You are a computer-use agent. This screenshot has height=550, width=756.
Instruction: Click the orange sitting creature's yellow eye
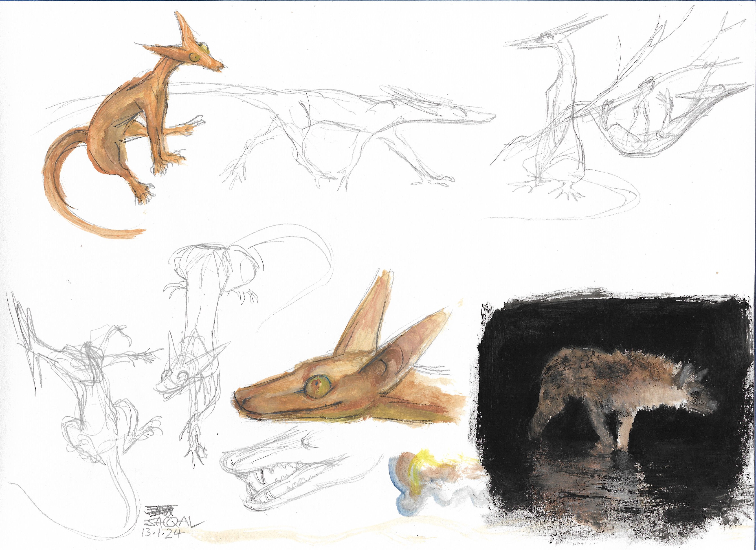[195, 58]
